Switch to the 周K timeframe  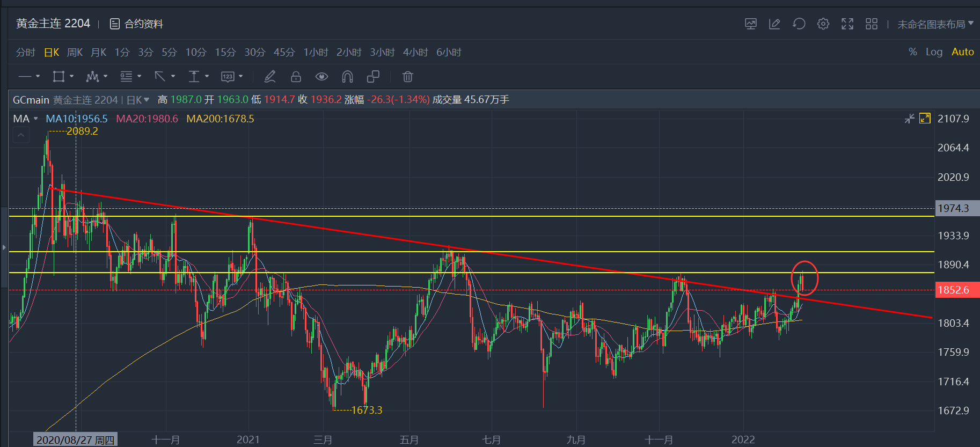(75, 52)
